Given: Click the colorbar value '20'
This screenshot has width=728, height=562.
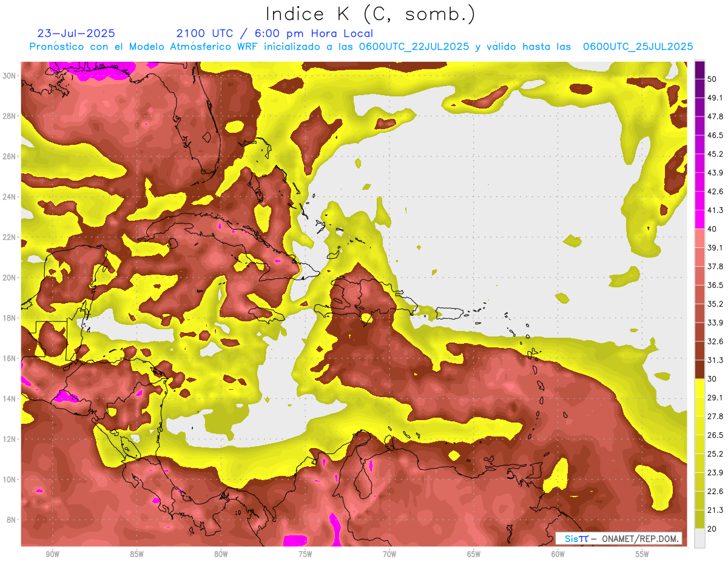Looking at the screenshot, I should [713, 529].
